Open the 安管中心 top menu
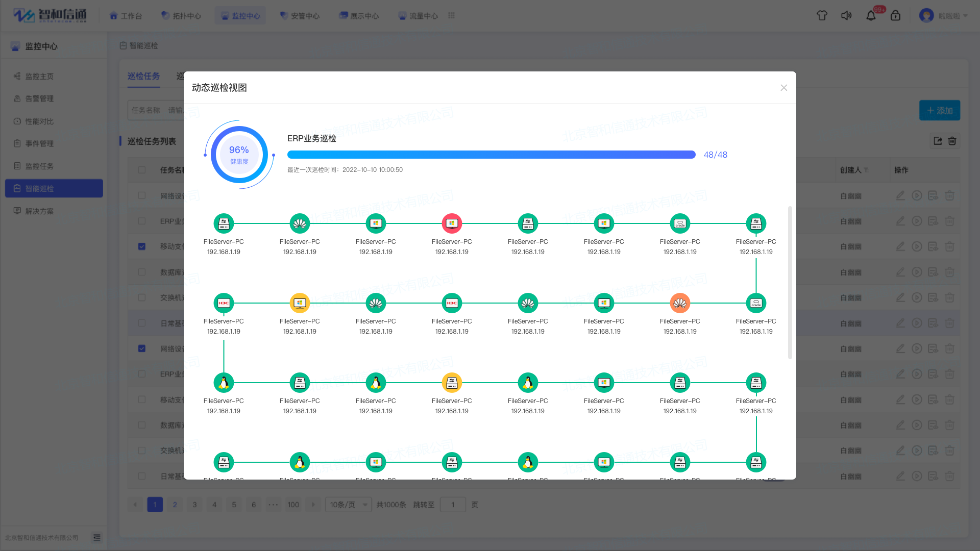 (x=300, y=16)
